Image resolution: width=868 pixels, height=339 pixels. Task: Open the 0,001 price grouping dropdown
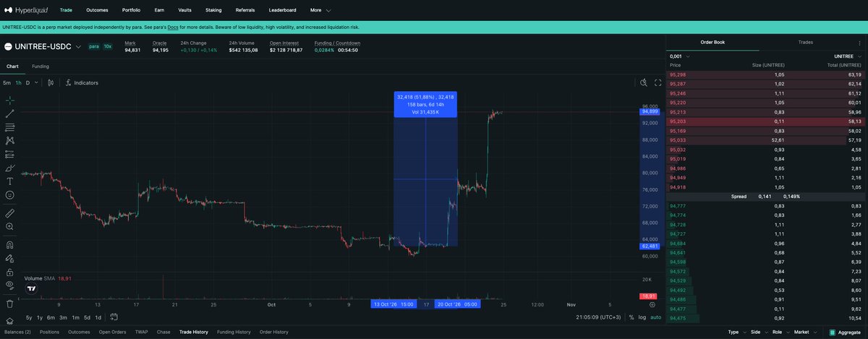click(x=680, y=56)
